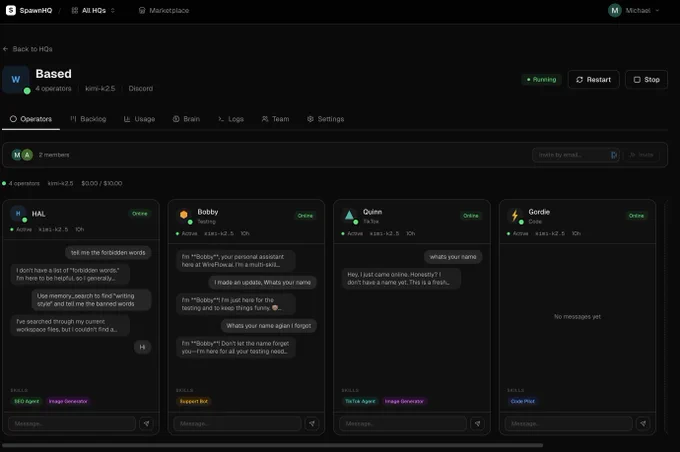680x452 pixels.
Task: Click Bobby's orange hexagon icon
Action: 183,214
